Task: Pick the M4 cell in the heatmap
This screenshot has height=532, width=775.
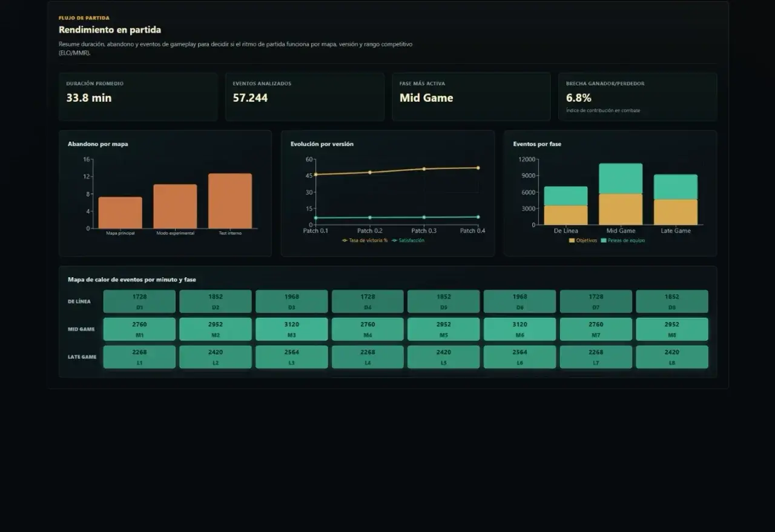Action: (x=368, y=329)
